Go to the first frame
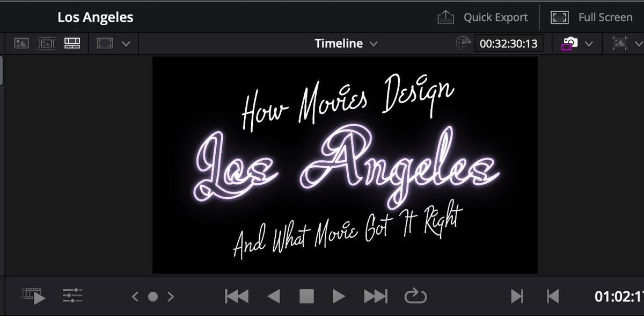 tap(237, 296)
